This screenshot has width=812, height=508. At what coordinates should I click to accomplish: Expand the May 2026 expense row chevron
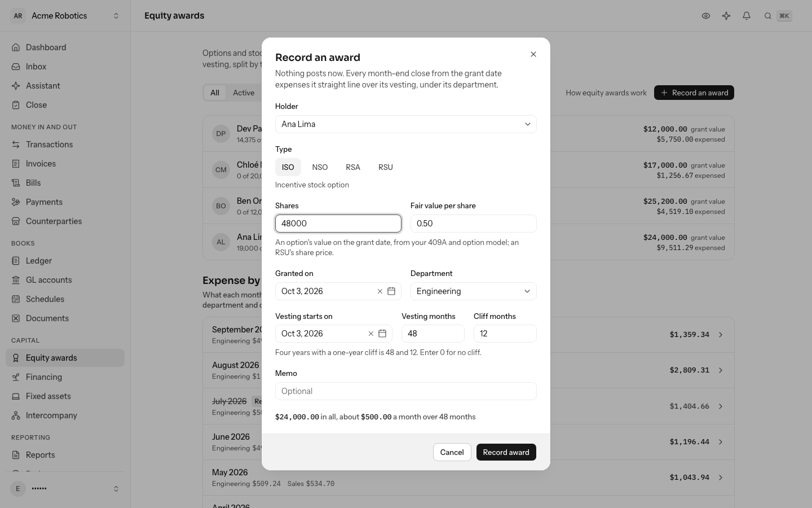721,478
